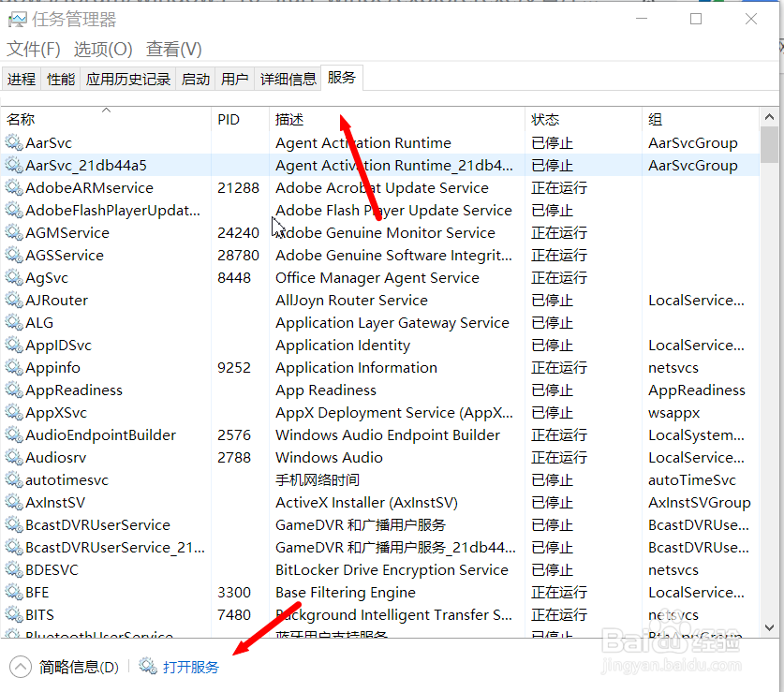Click the 简略信息(D) button

[x=79, y=667]
